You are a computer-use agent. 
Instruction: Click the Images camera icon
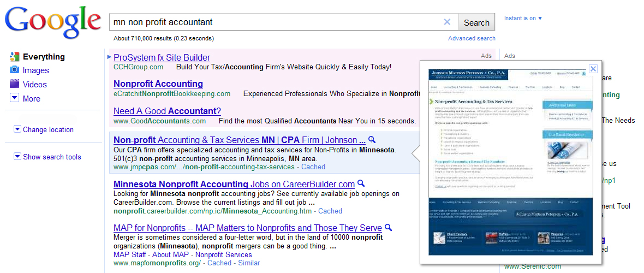pyautogui.click(x=14, y=70)
